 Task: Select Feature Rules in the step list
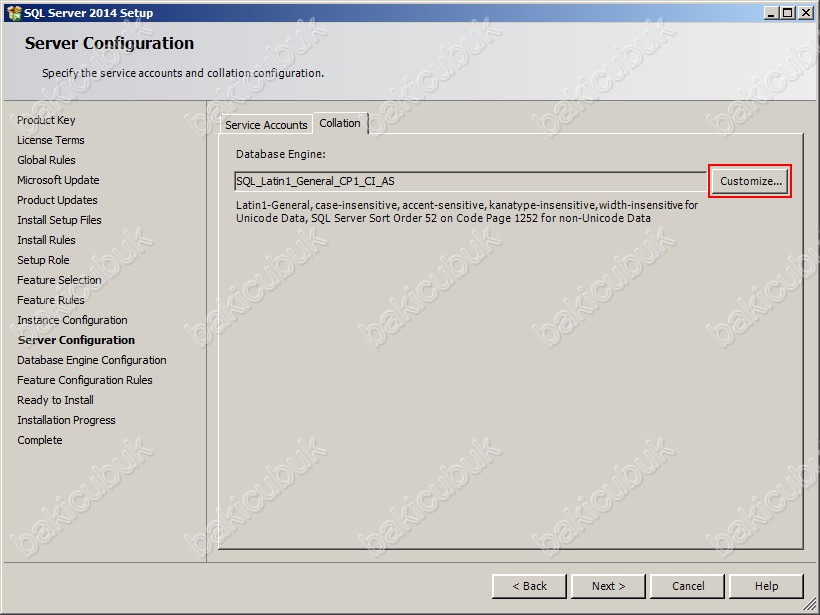coord(51,300)
